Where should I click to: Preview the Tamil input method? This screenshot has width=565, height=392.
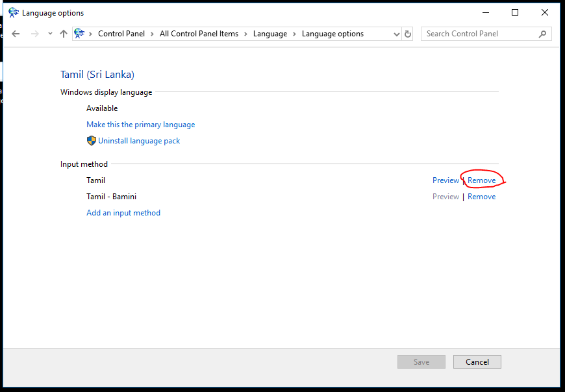(x=446, y=180)
